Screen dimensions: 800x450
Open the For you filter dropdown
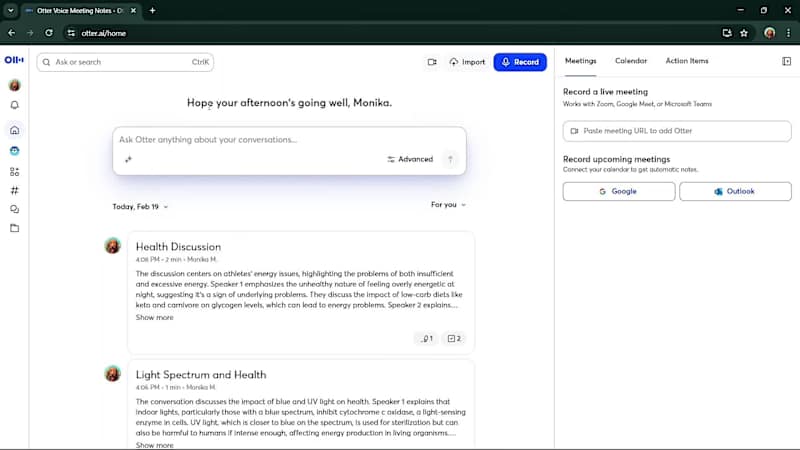(x=448, y=205)
